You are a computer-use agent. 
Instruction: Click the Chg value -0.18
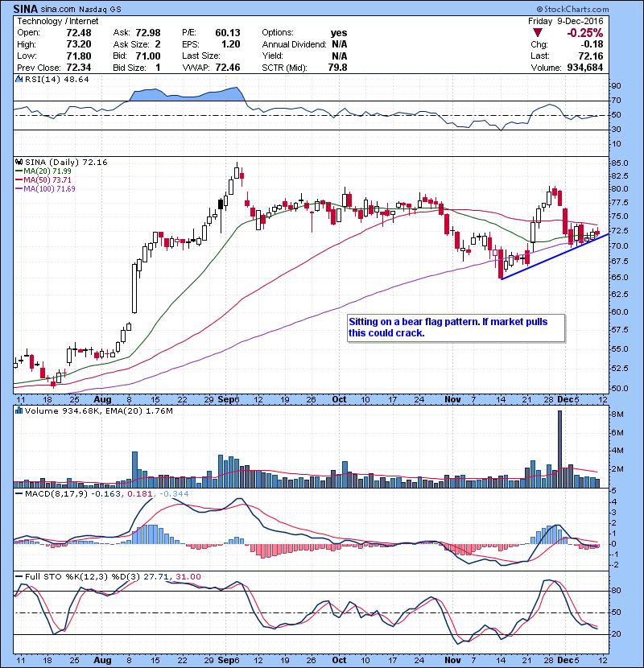[x=592, y=44]
